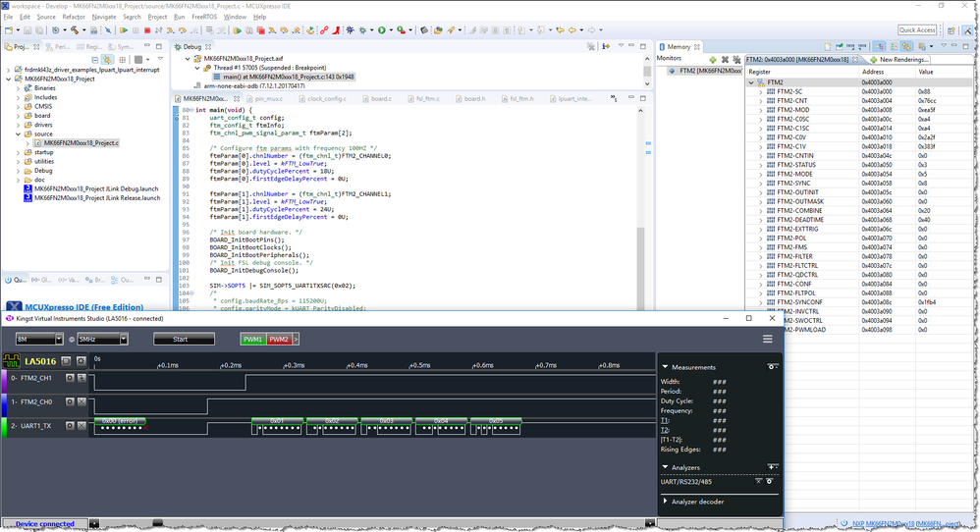This screenshot has height=532, width=980.
Task: Select MK66FN2M0xxx18_Project.c in the project tree
Action: coord(82,143)
